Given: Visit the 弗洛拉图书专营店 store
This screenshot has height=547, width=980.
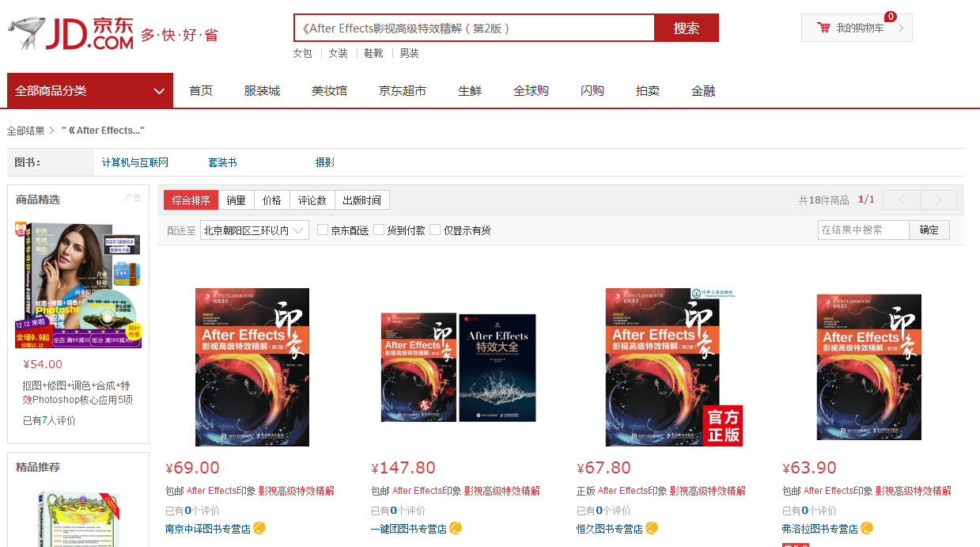Looking at the screenshot, I should pyautogui.click(x=820, y=529).
